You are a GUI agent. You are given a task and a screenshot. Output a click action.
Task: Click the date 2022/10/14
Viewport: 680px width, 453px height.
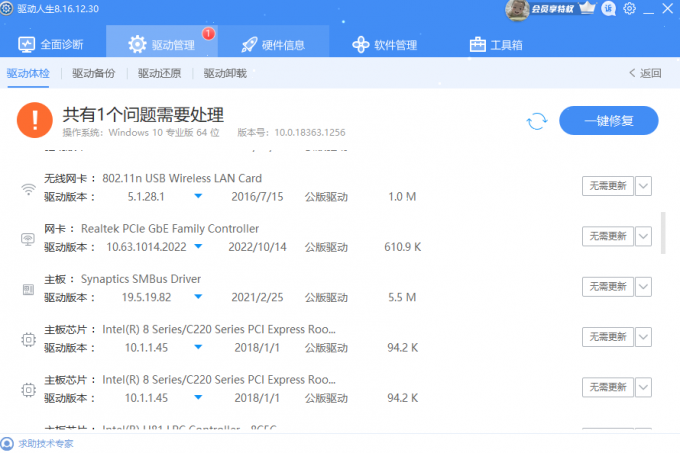258,247
